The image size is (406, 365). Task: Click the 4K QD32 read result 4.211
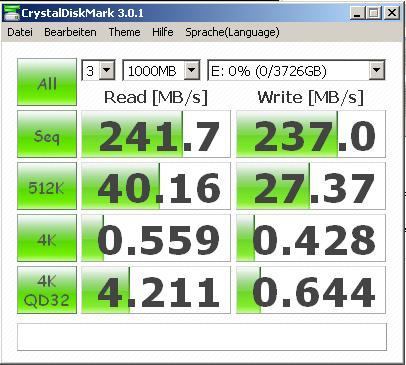click(x=156, y=290)
